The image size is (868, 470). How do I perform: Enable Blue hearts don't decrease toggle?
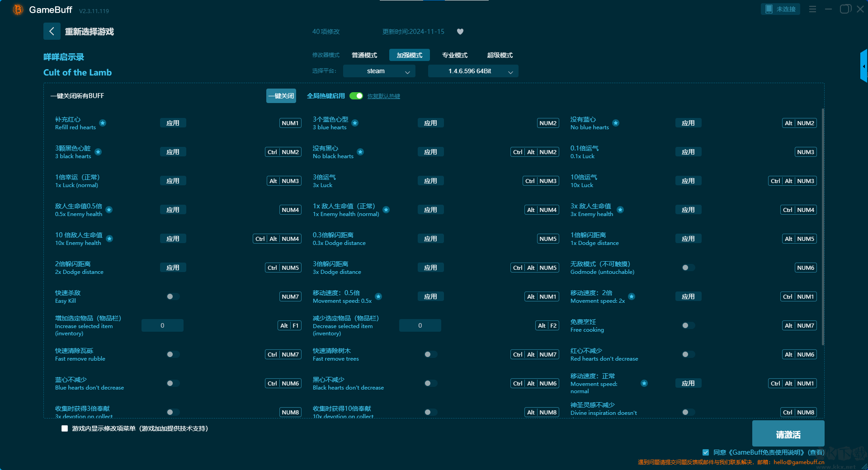click(x=173, y=383)
